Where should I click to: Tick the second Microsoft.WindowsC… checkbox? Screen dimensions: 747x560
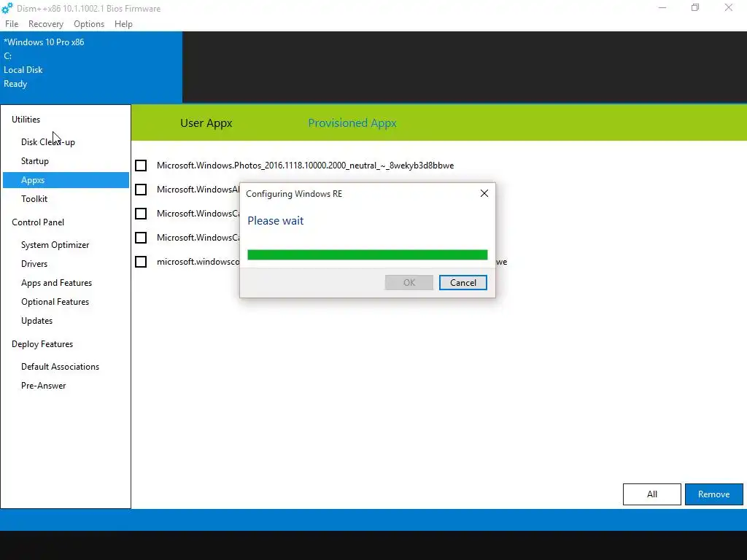tap(141, 238)
